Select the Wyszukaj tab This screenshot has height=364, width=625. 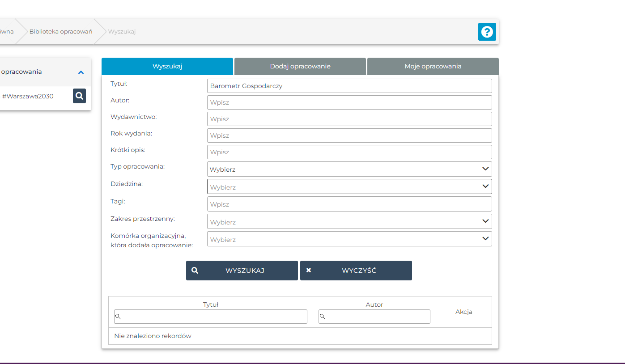167,66
